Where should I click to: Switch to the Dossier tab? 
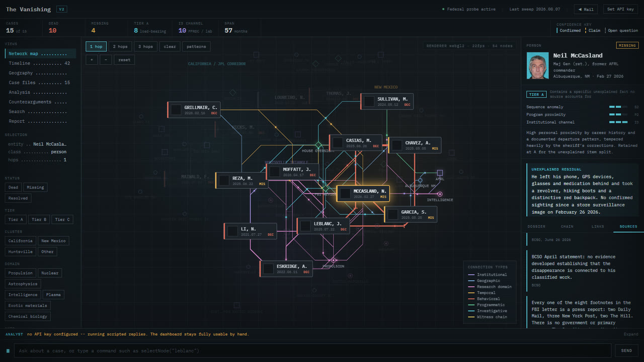[536, 227]
